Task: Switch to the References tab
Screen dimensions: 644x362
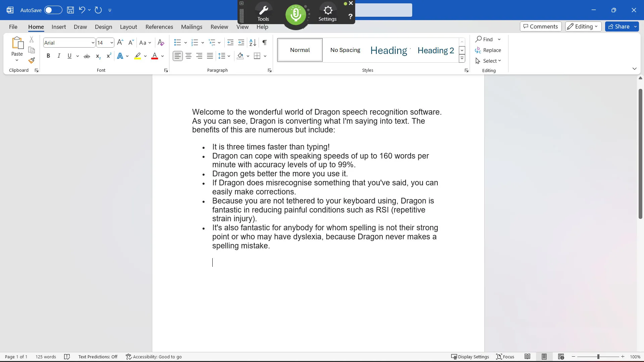Action: [x=159, y=27]
